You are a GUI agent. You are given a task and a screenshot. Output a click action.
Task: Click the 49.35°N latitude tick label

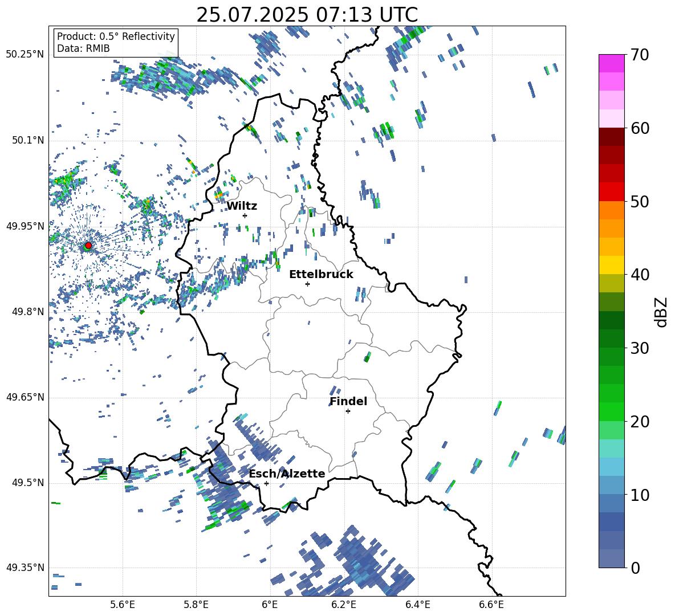click(25, 568)
